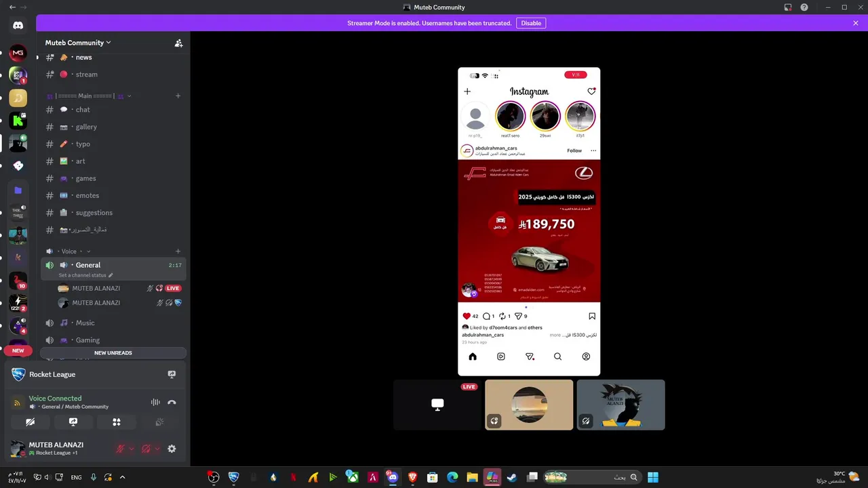
Task: Select MUTEB ALANAZI user with LIVE badge
Action: pos(113,288)
